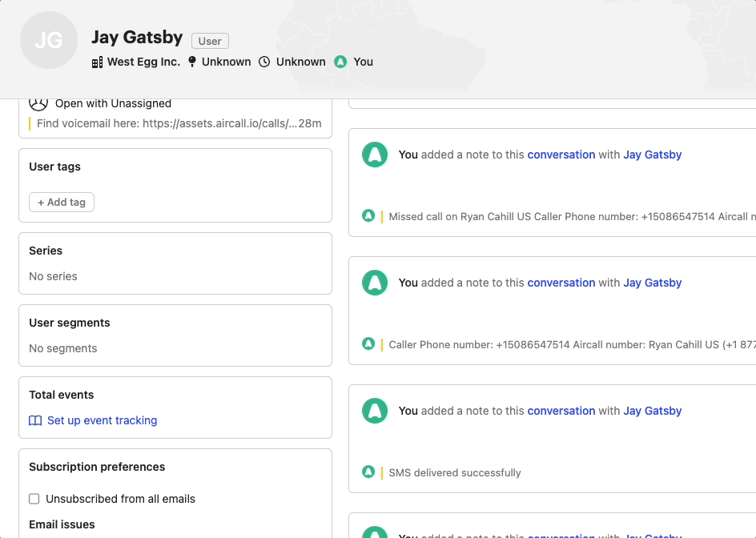The image size is (756, 538).
Task: Click the company building icon
Action: 98,62
